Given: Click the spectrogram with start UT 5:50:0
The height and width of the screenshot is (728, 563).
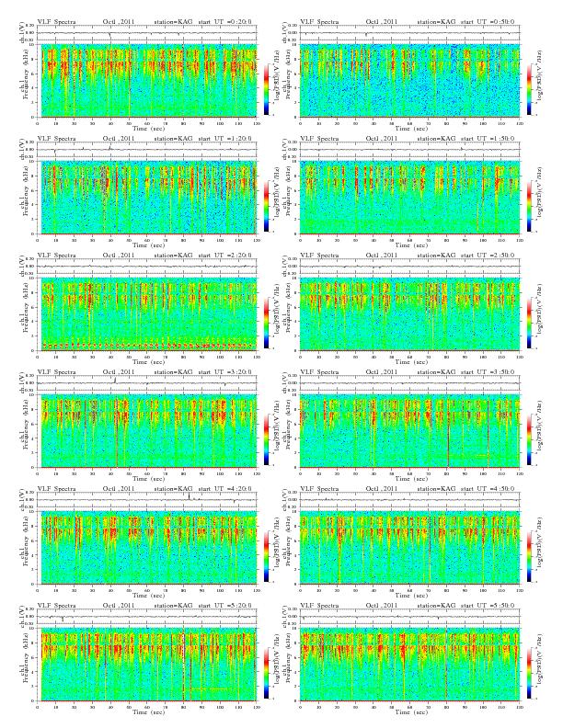Looking at the screenshot, I should [x=409, y=665].
